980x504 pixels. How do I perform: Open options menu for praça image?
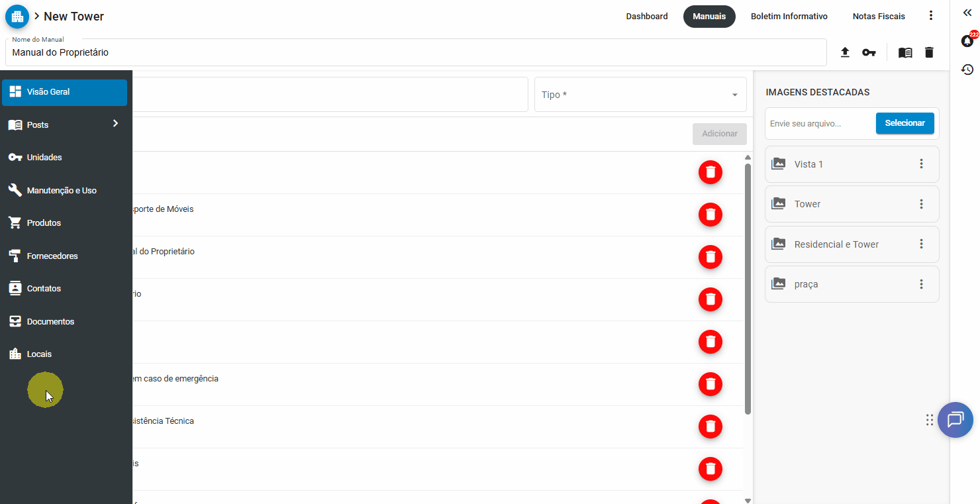click(921, 284)
